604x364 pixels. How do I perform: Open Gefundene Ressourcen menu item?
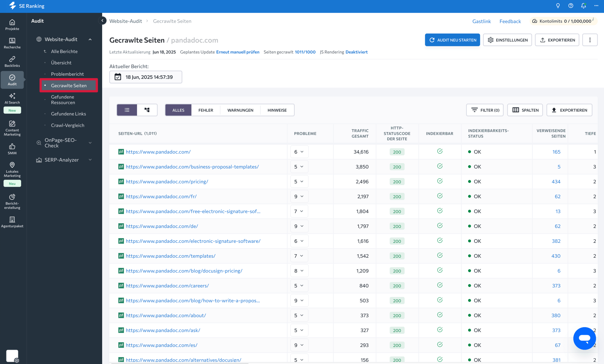coord(63,100)
